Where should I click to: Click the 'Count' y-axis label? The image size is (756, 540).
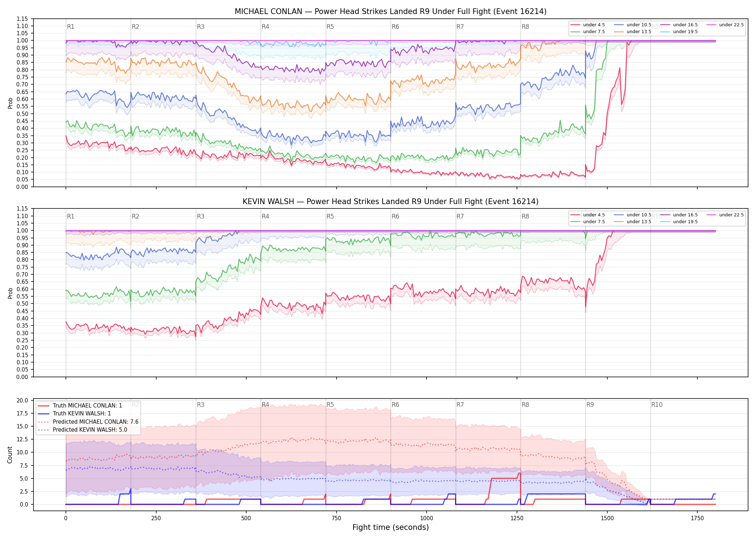click(10, 455)
